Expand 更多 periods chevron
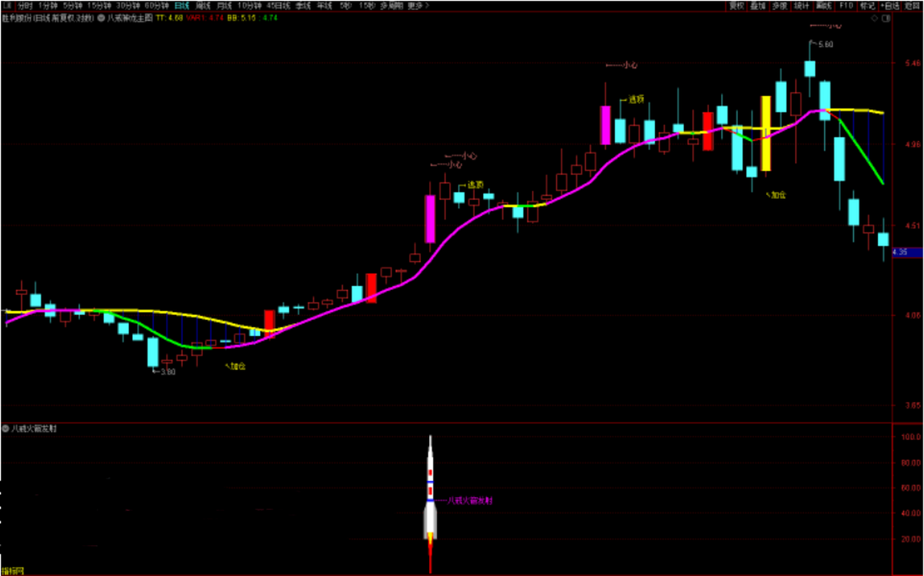Image resolution: width=924 pixels, height=576 pixels. click(x=427, y=6)
